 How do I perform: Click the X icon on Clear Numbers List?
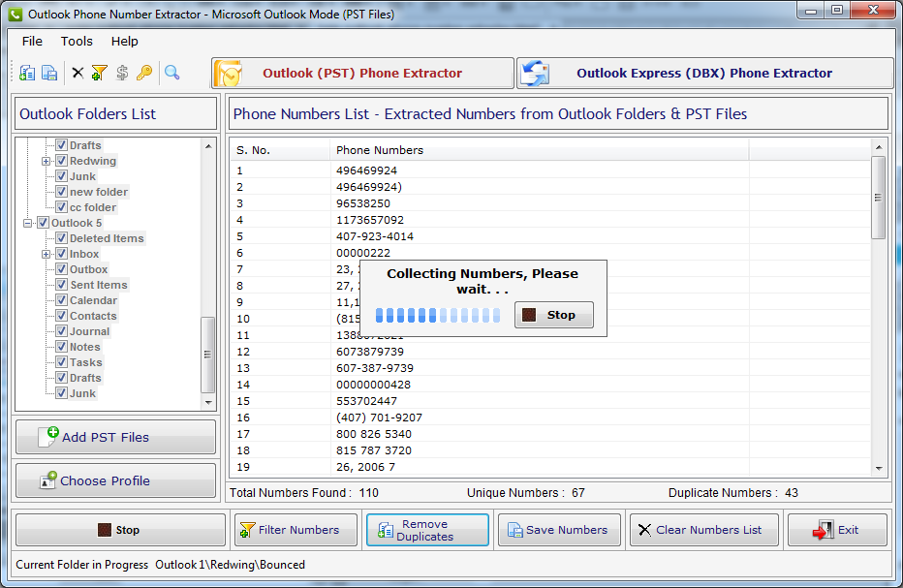(x=645, y=530)
